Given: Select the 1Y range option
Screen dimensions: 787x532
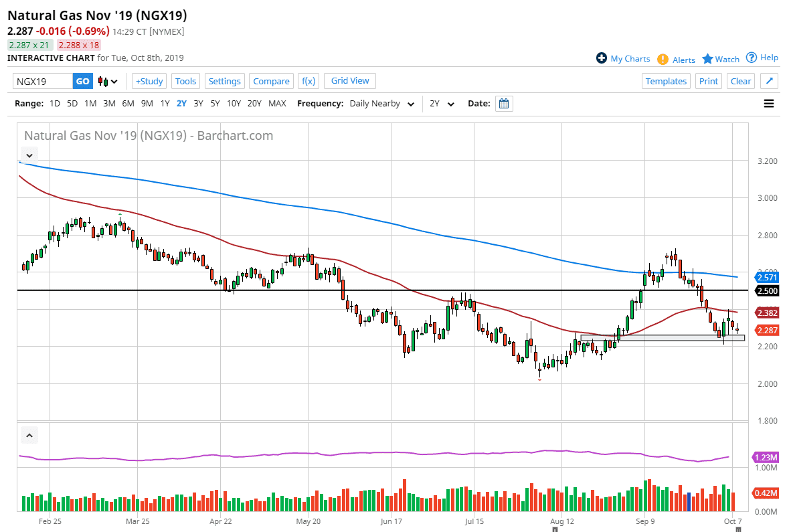Looking at the screenshot, I should click(x=165, y=104).
